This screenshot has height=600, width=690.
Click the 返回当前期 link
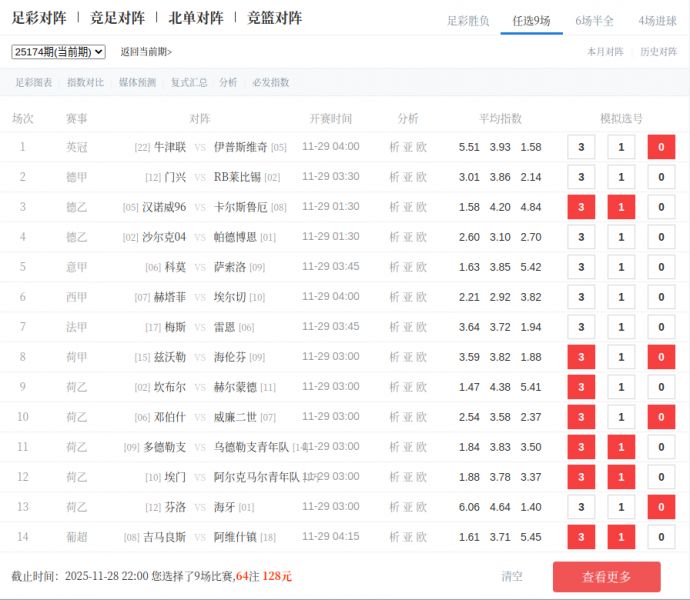click(x=146, y=52)
